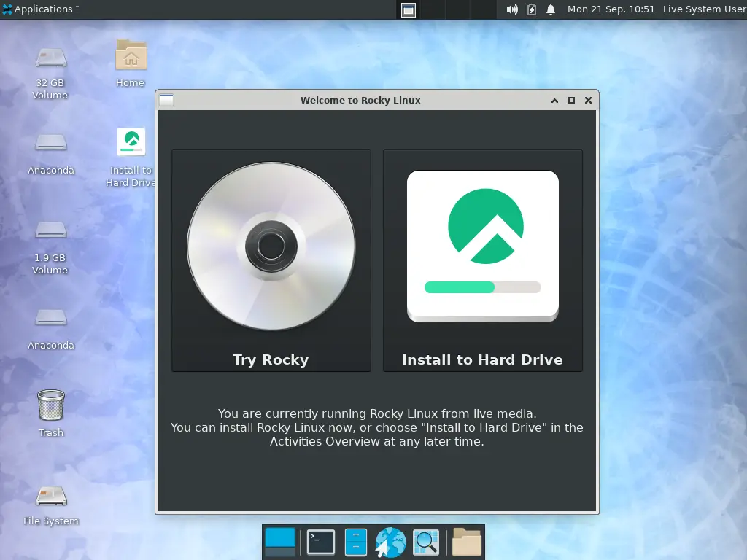Click the Welcome to Rocky Linux title text

[x=360, y=100]
